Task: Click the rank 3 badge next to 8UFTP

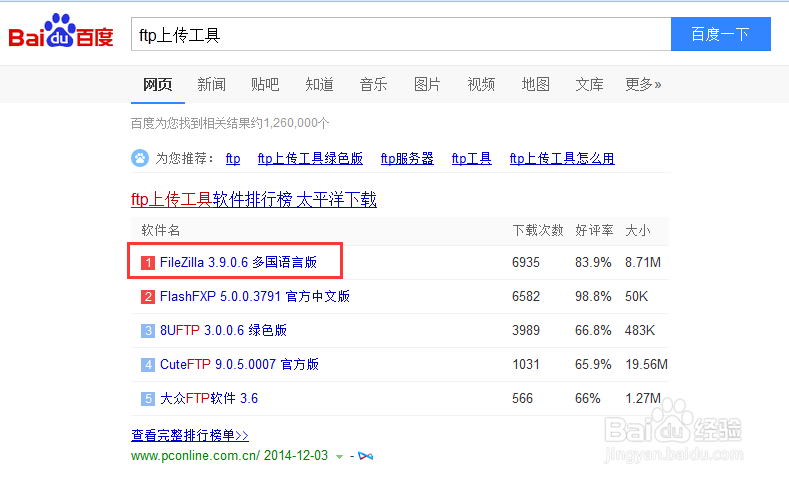Action: tap(147, 331)
